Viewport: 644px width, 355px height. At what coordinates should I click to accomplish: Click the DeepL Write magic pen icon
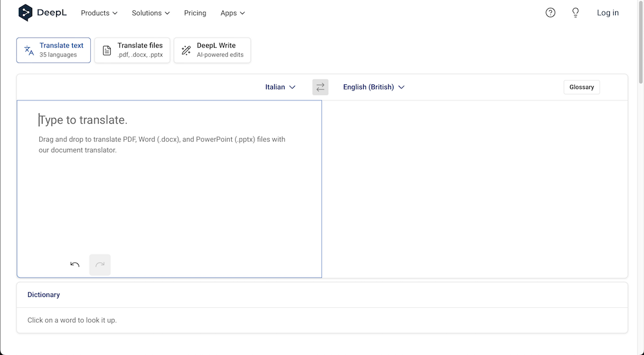[186, 50]
